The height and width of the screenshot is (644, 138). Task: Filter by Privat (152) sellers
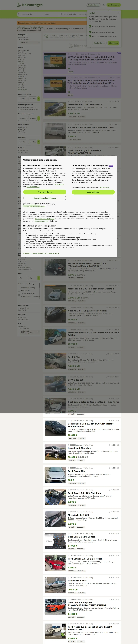pyautogui.click(x=22, y=317)
